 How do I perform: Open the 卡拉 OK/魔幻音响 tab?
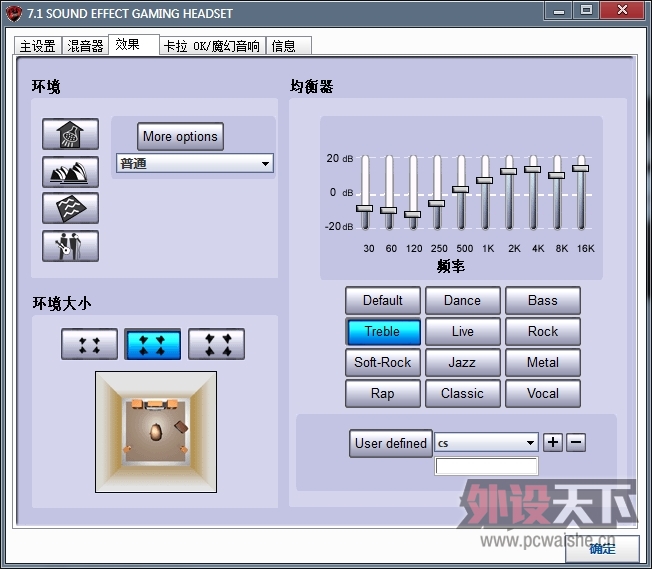212,46
